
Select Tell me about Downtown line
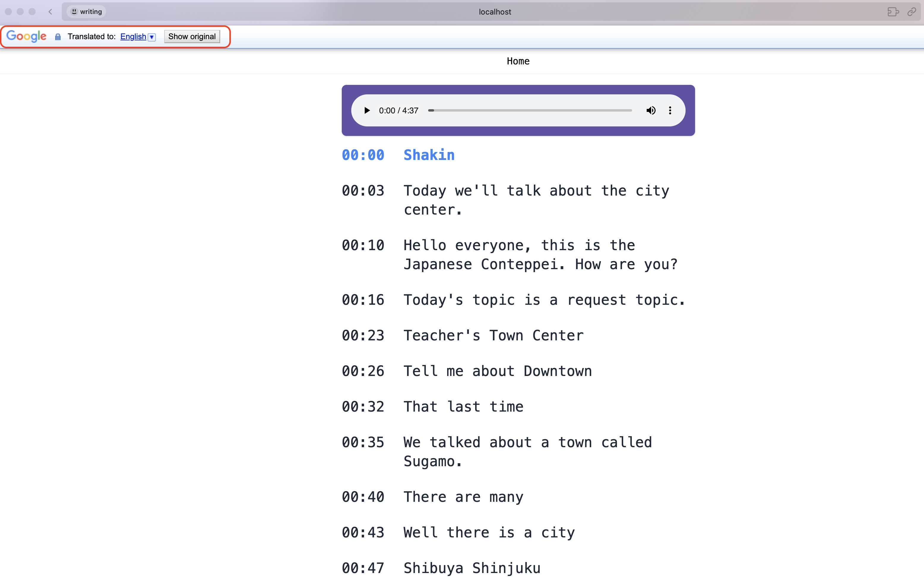[498, 371]
